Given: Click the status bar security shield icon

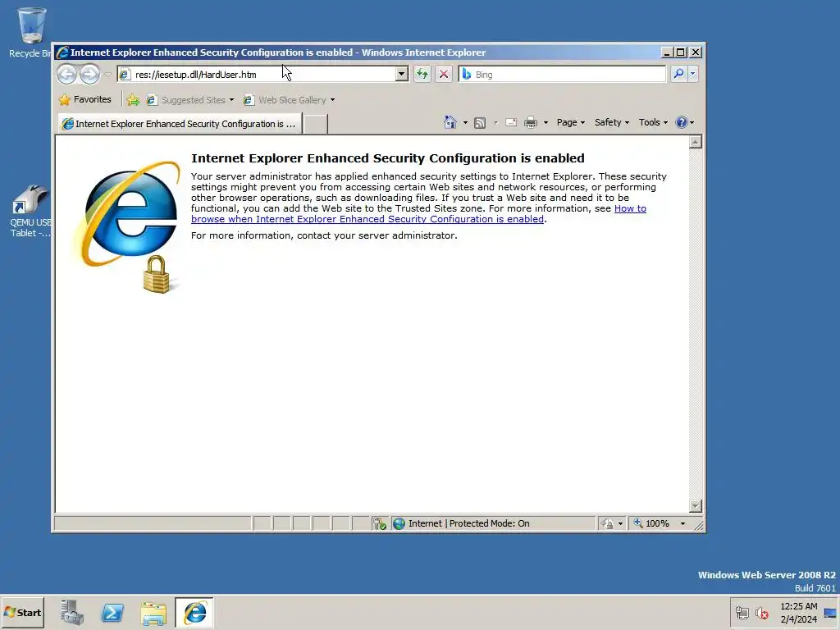Looking at the screenshot, I should tap(380, 523).
